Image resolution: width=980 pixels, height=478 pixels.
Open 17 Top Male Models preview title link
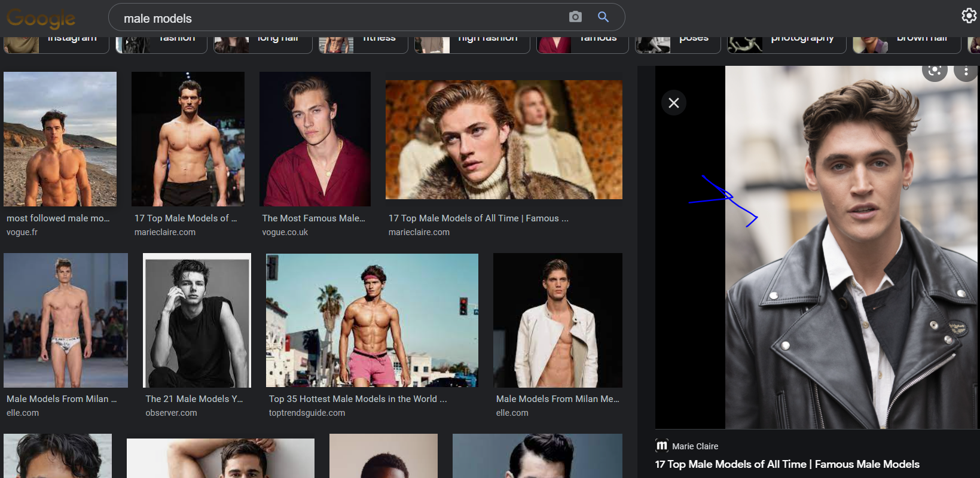point(787,464)
